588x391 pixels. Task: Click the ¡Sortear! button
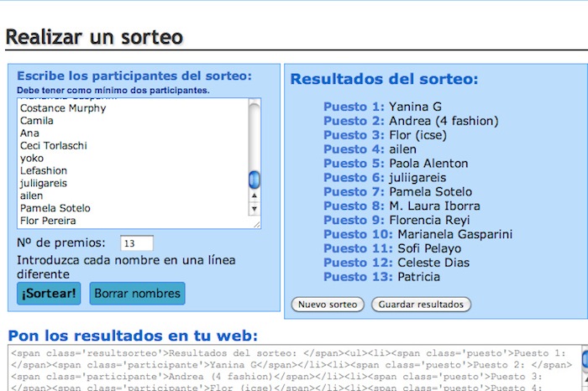tap(50, 294)
